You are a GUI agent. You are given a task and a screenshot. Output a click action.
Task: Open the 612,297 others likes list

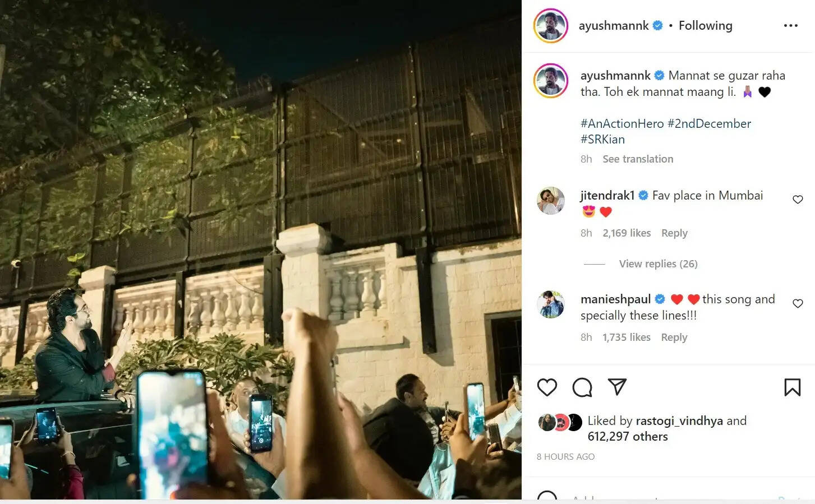click(x=628, y=437)
